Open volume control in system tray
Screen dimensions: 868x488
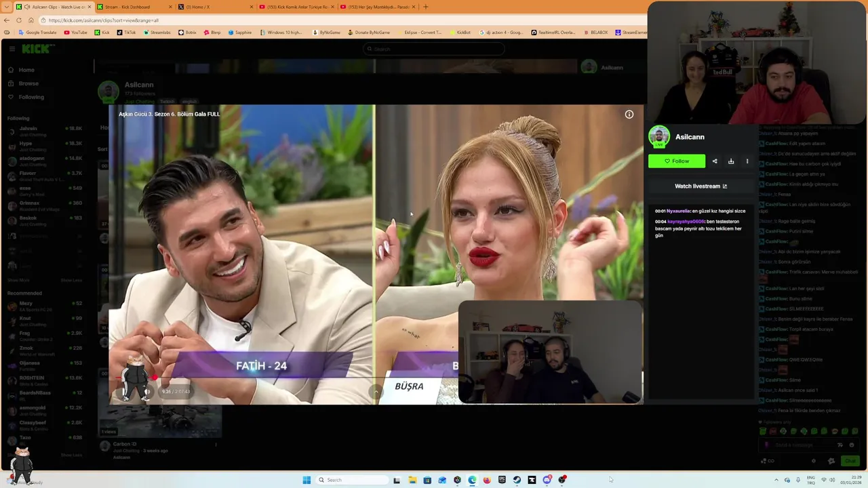pos(833,480)
